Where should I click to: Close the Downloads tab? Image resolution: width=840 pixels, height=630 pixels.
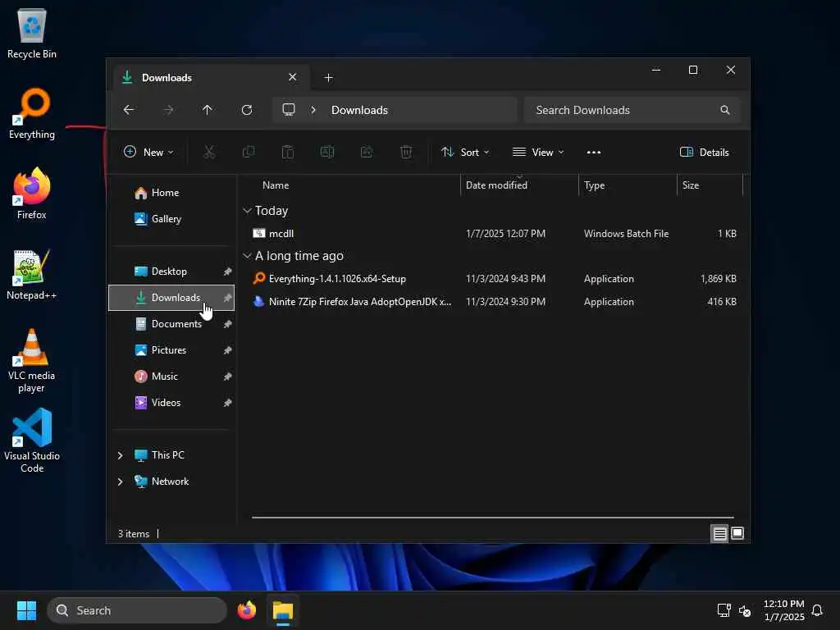(293, 77)
